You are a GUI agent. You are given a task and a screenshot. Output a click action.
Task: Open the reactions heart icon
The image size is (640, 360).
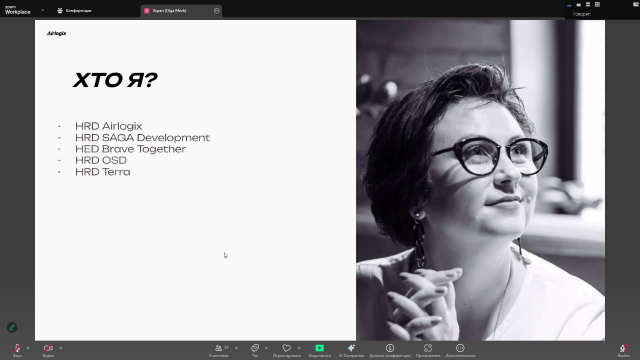tap(287, 348)
